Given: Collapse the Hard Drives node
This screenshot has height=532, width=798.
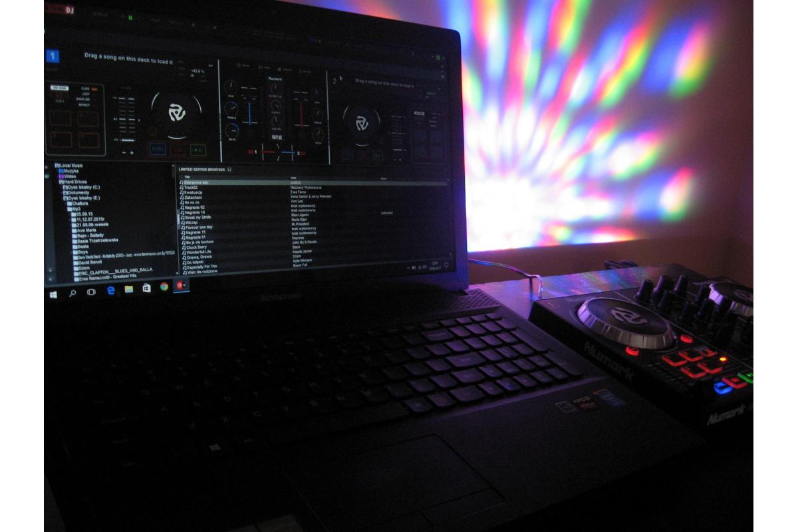Looking at the screenshot, I should click(x=72, y=182).
